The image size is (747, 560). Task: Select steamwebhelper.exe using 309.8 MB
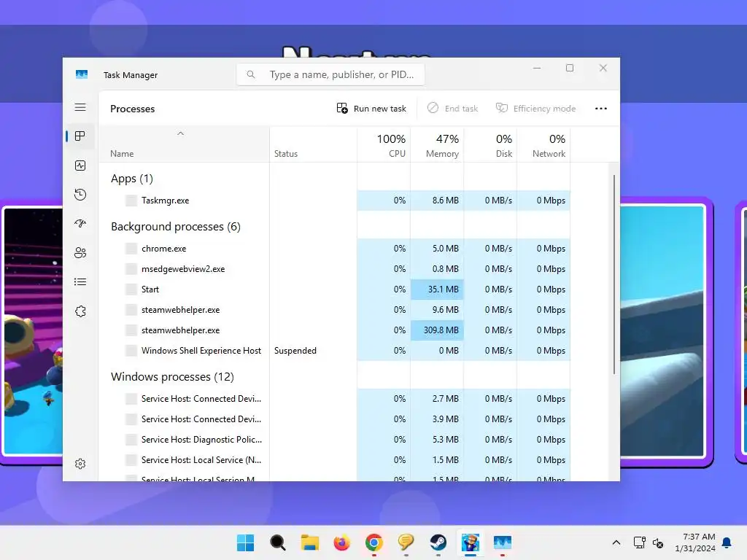[334, 330]
